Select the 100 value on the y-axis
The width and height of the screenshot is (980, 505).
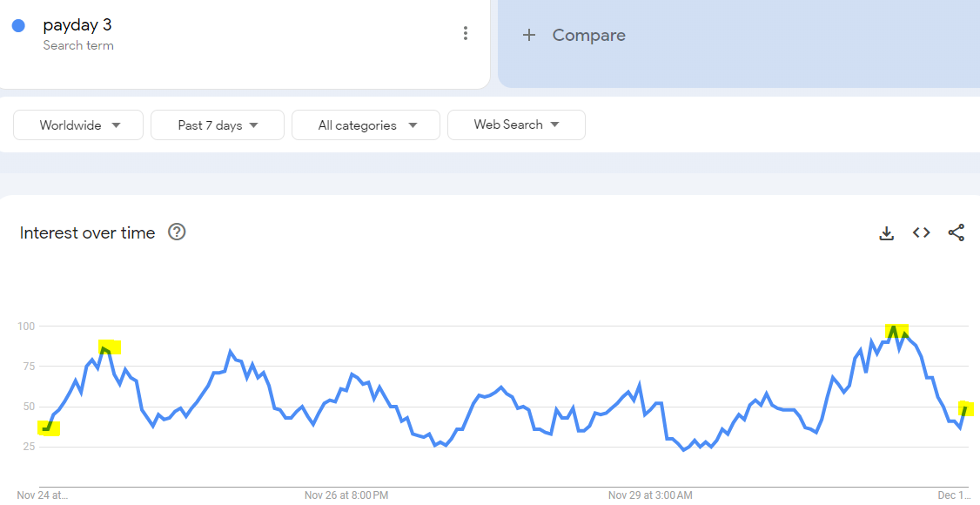coord(25,327)
